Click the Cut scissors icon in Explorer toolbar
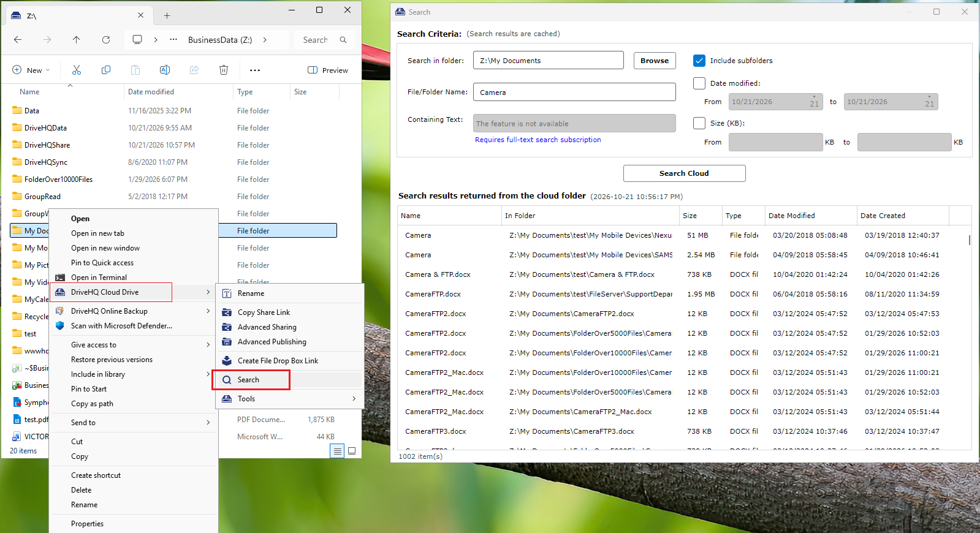Viewport: 980px width, 533px height. tap(77, 70)
